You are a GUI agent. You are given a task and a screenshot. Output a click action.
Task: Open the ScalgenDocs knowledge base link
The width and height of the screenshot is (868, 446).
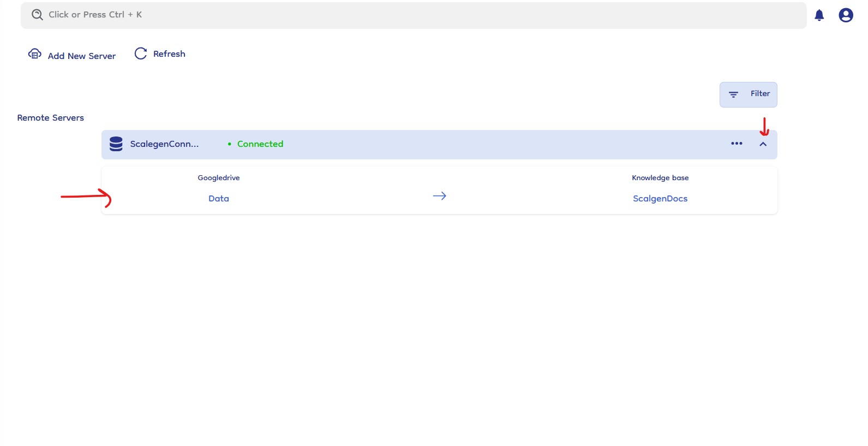[x=660, y=199]
